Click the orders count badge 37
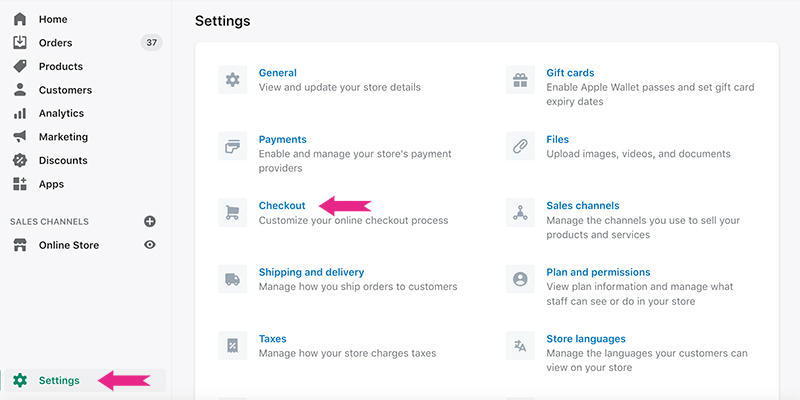This screenshot has width=800, height=400. click(x=151, y=43)
